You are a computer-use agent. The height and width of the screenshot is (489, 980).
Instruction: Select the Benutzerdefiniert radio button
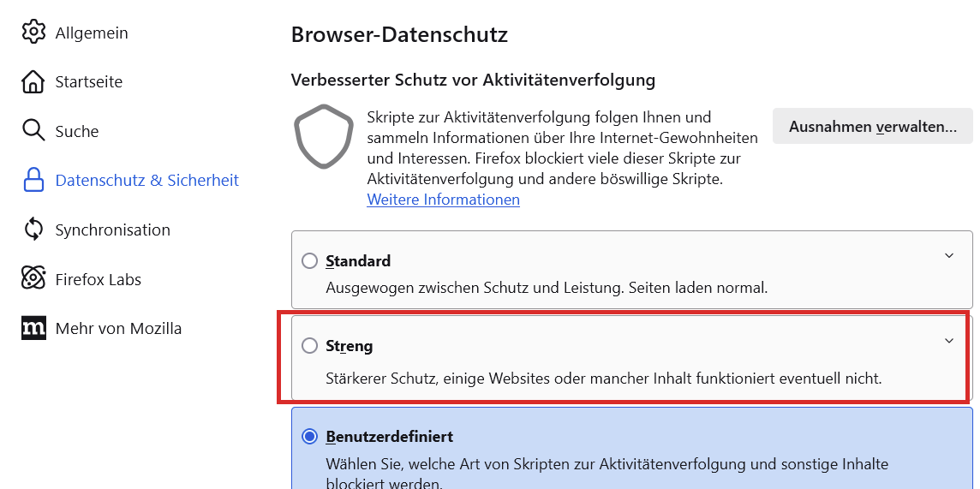(x=309, y=437)
